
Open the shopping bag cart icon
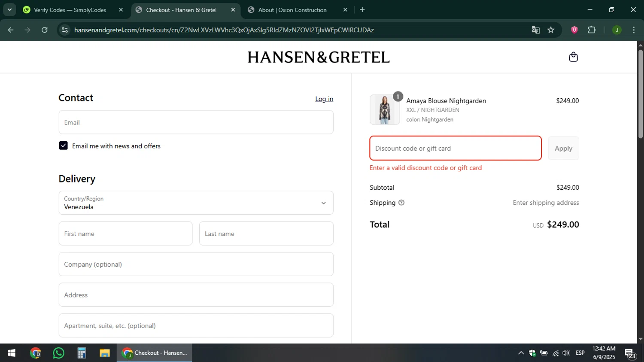coord(573,57)
